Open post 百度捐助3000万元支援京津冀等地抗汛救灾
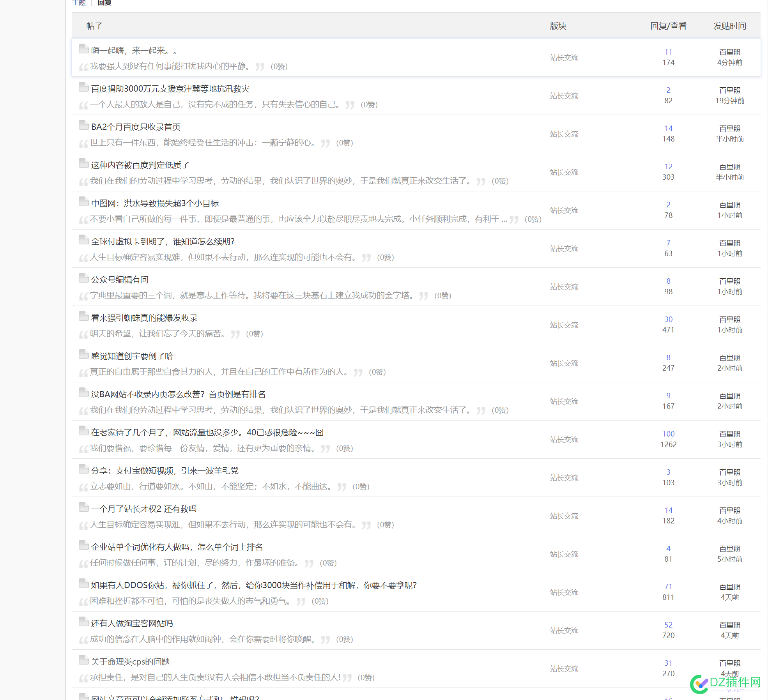 tap(170, 89)
